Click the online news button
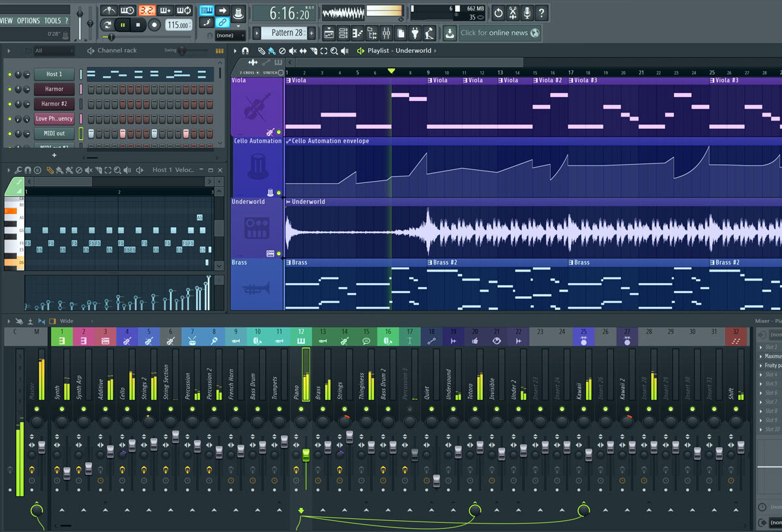This screenshot has height=532, width=782. [x=499, y=33]
